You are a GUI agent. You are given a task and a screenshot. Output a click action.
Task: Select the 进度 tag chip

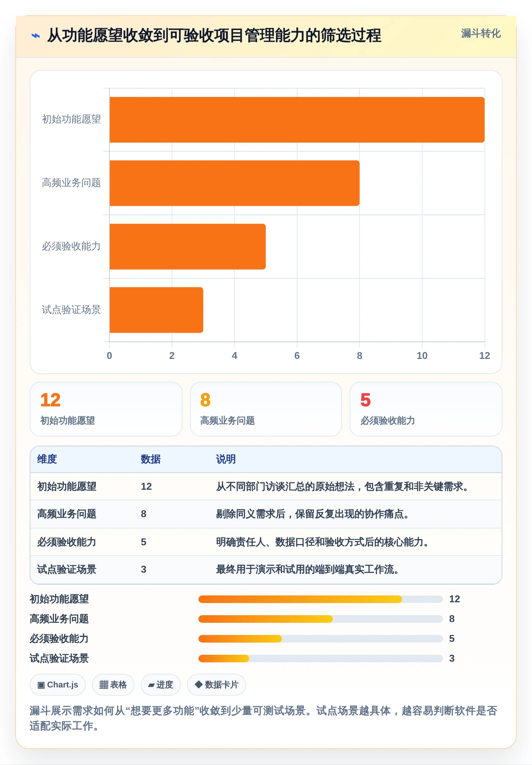point(160,684)
